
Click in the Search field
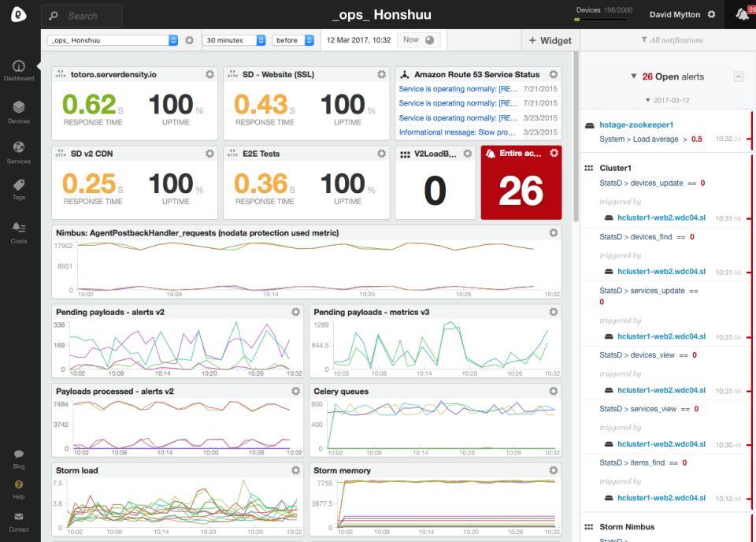(x=91, y=16)
